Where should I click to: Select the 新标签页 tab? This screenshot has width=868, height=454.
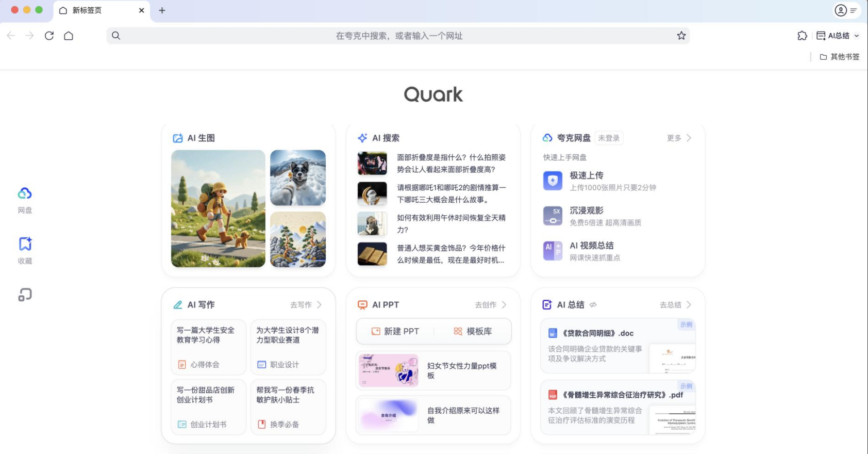[101, 10]
